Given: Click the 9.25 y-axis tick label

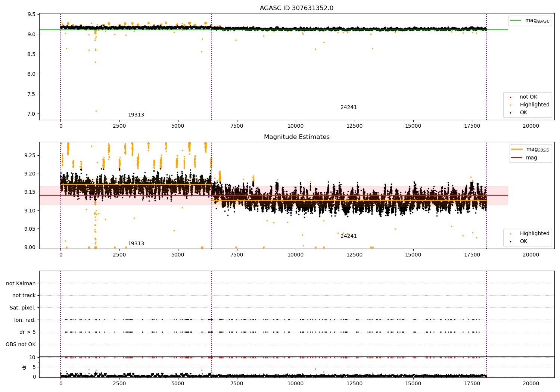Looking at the screenshot, I should tap(30, 155).
